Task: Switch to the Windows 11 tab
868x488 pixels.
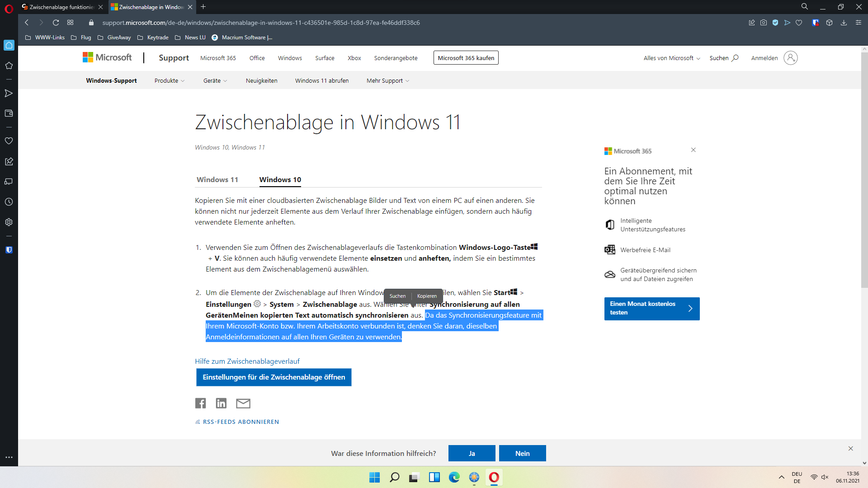Action: (217, 179)
